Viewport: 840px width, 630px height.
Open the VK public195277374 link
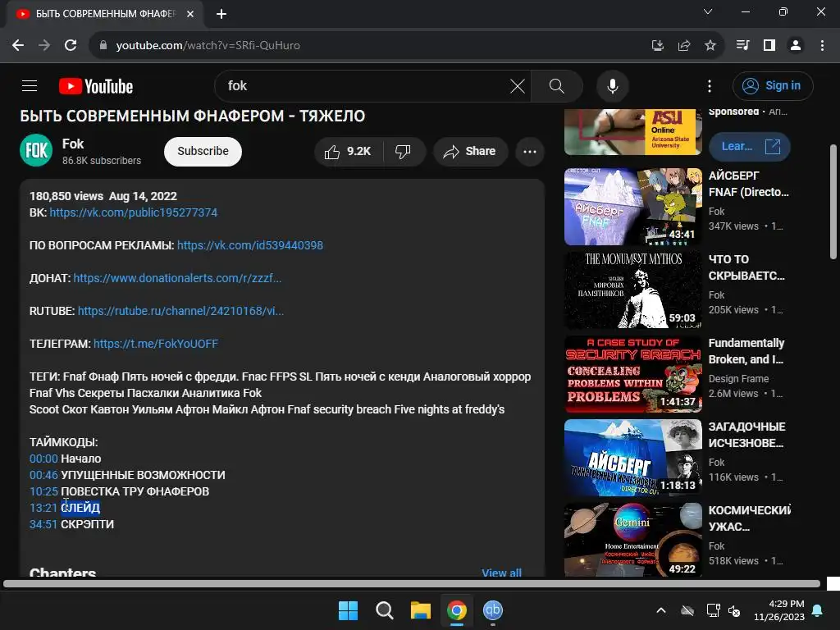[x=134, y=212]
